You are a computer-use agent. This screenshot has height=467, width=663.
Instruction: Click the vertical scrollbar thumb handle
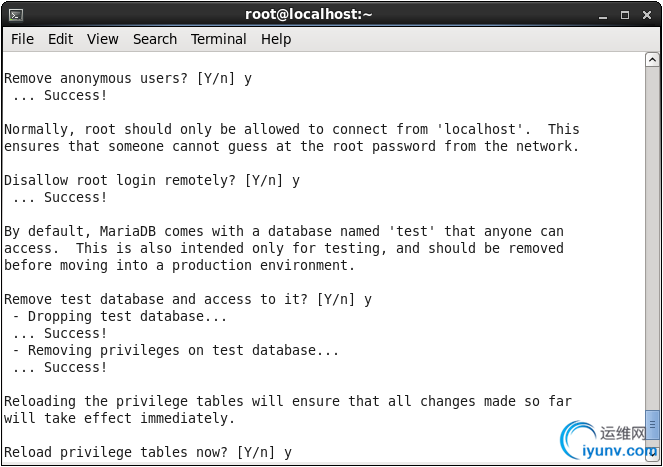(652, 425)
